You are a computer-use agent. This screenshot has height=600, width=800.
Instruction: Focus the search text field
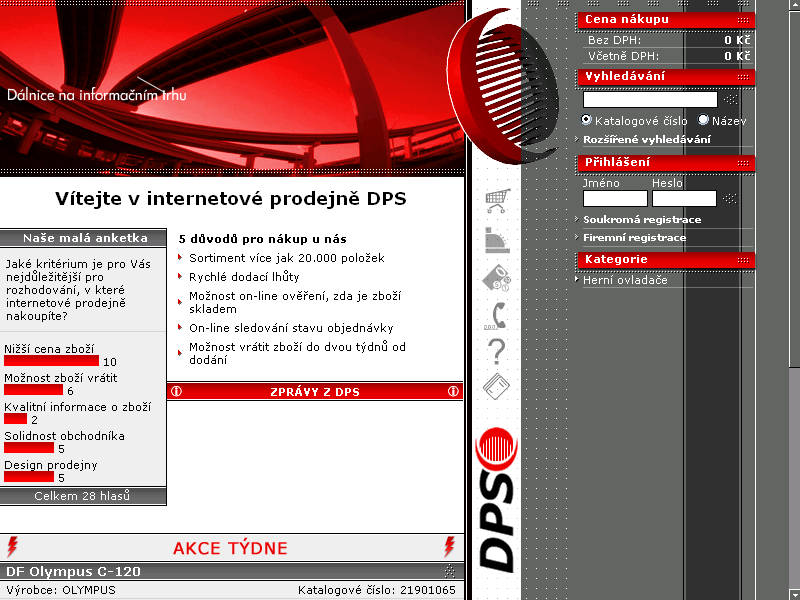pyautogui.click(x=650, y=99)
